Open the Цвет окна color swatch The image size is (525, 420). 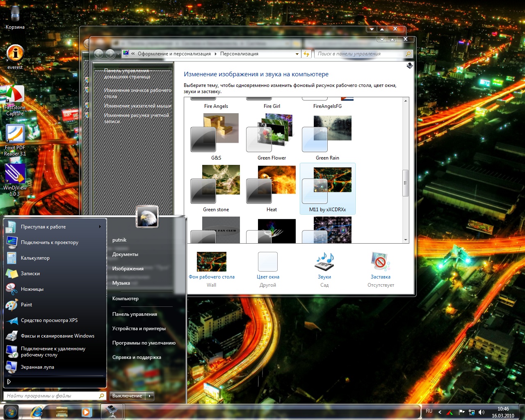click(x=268, y=262)
